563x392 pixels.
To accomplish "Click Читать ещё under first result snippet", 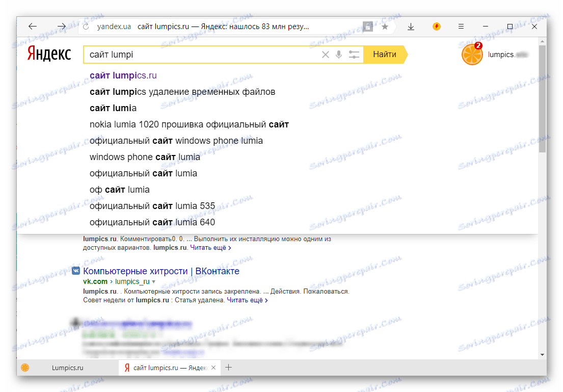I will 210,248.
